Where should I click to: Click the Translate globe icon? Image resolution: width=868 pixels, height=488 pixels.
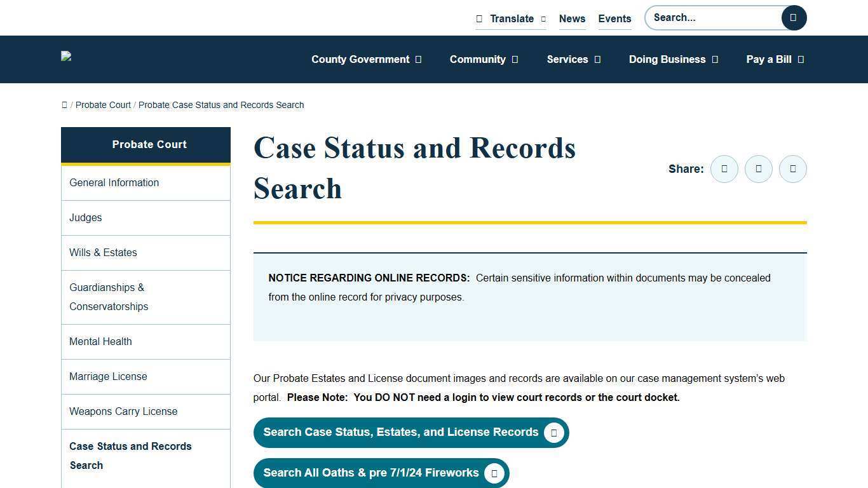coord(480,18)
